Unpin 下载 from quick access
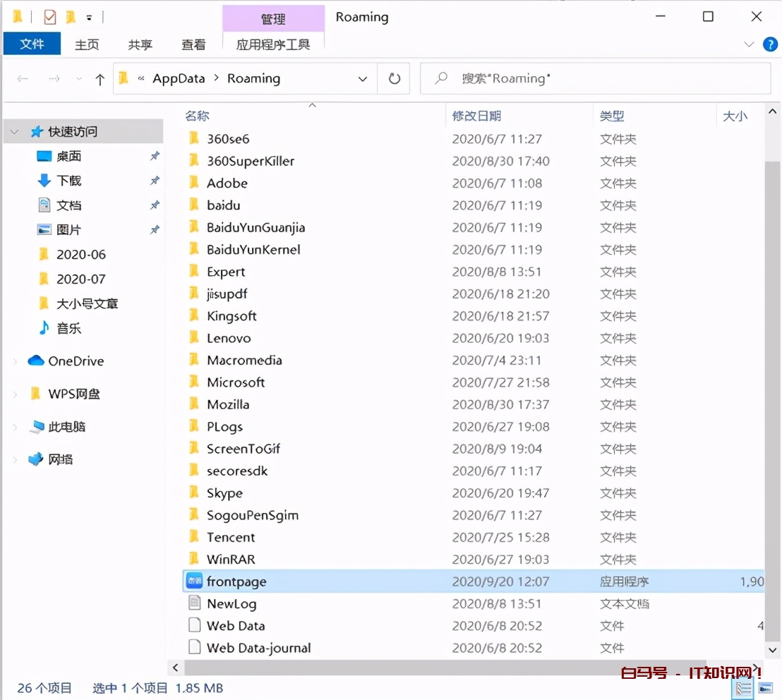 [155, 181]
